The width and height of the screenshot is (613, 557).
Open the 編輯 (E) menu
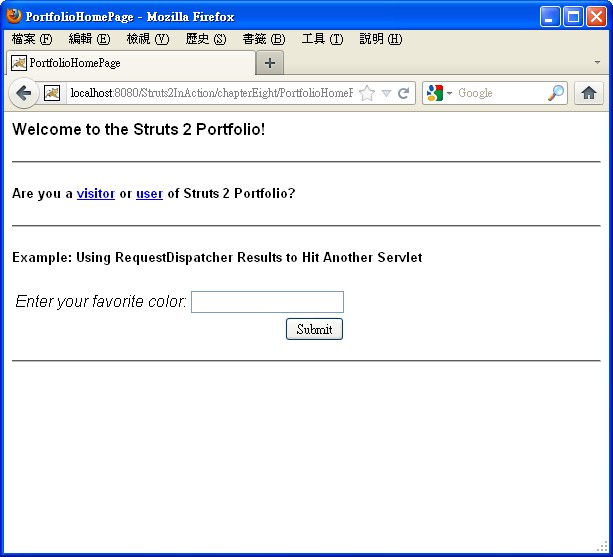pyautogui.click(x=89, y=39)
